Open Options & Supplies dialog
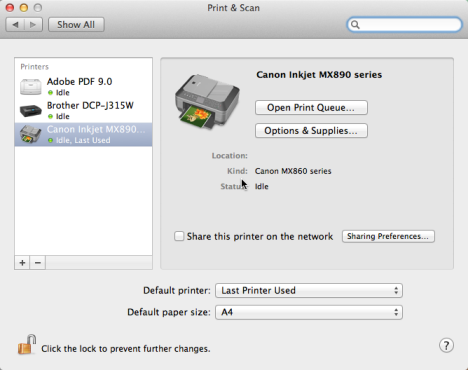 [311, 131]
